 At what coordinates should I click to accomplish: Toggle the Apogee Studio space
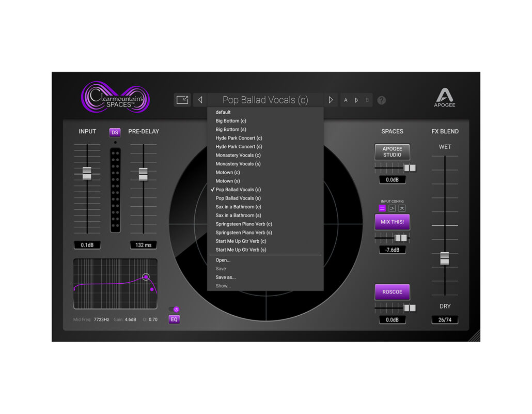pyautogui.click(x=392, y=152)
